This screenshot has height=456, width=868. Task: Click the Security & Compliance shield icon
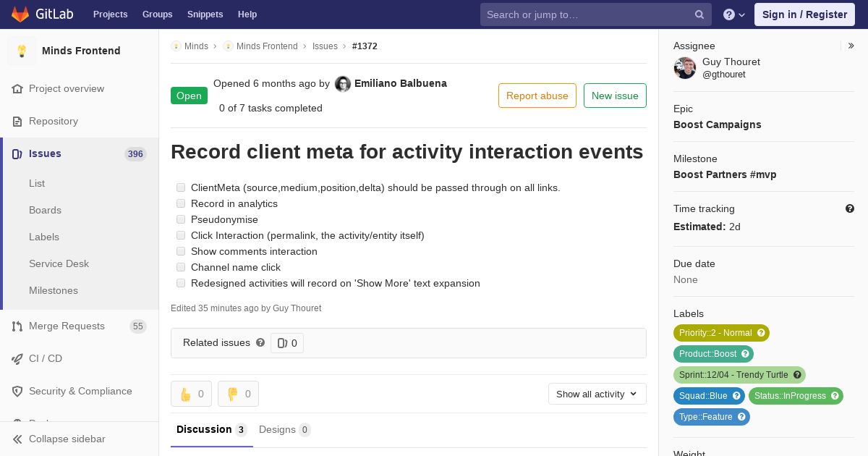(x=17, y=392)
